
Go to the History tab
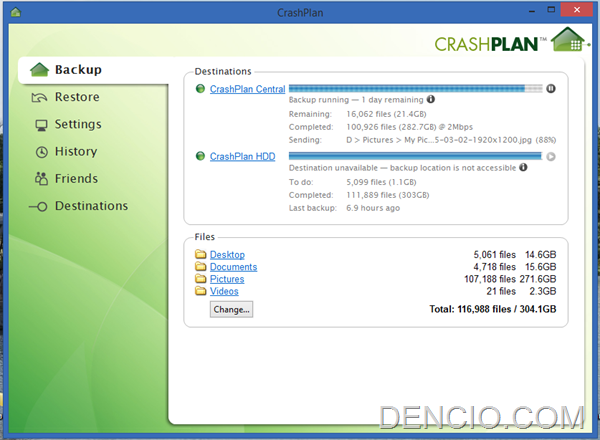pos(76,152)
